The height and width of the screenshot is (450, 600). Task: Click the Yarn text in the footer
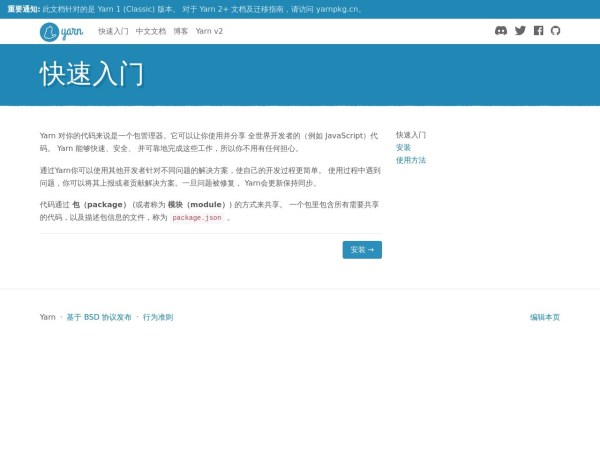coord(47,317)
